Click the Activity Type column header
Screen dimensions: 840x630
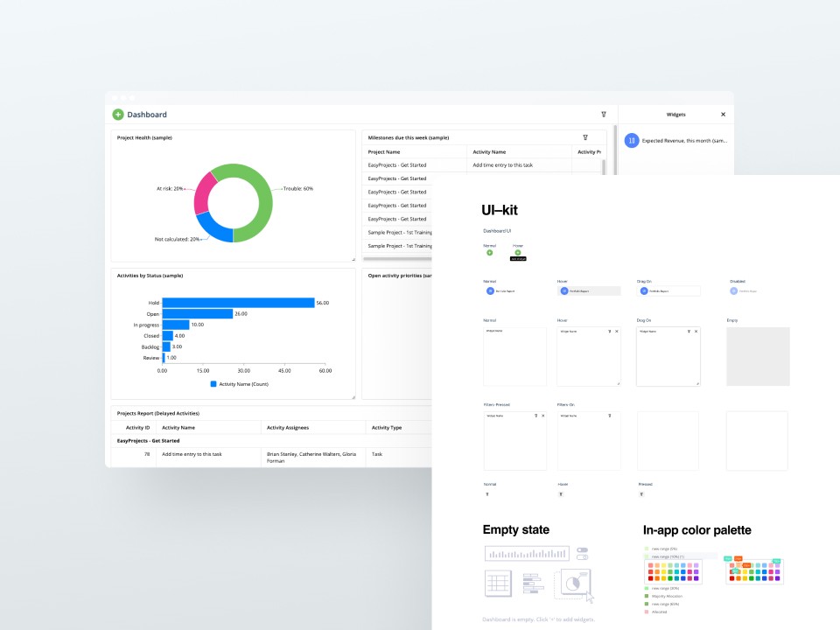(387, 428)
